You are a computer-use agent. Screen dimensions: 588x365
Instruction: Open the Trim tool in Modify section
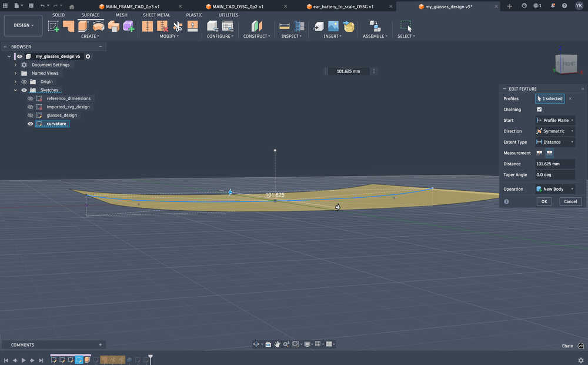pos(176,26)
